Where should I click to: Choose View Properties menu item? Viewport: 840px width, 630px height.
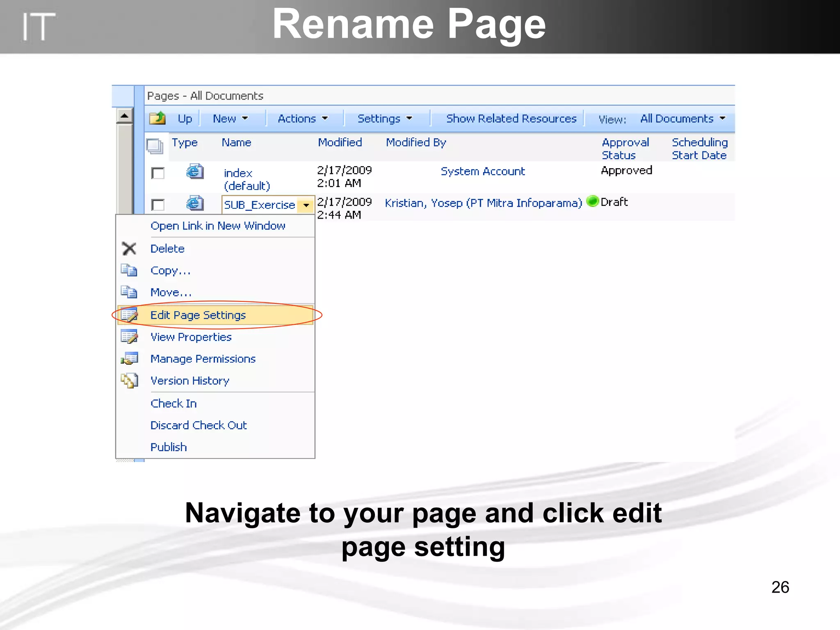(191, 337)
